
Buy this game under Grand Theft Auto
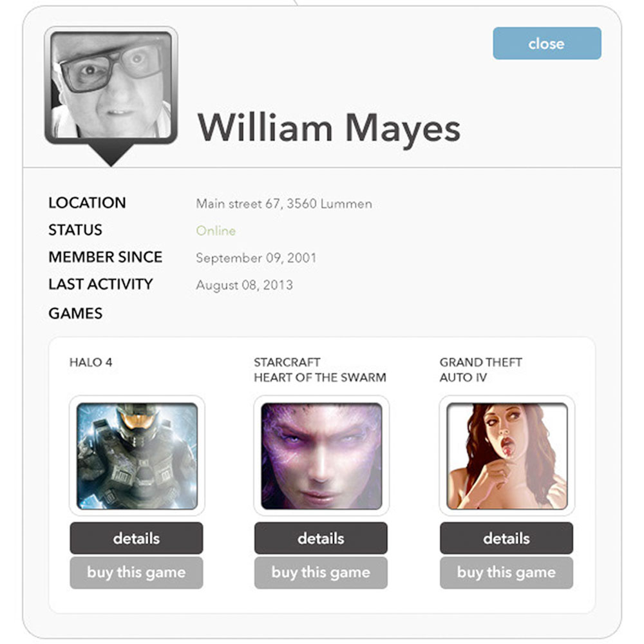tap(506, 573)
